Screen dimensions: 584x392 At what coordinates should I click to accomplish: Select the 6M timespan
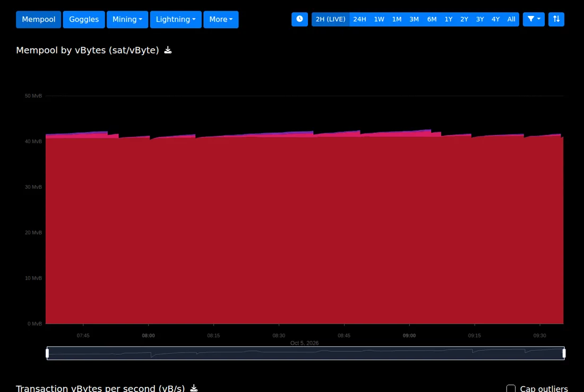tap(432, 19)
